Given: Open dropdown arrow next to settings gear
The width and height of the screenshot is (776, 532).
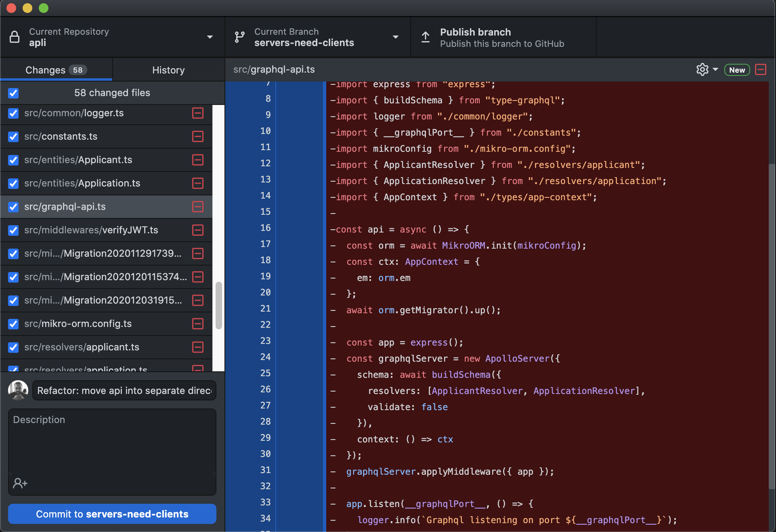Looking at the screenshot, I should point(715,69).
